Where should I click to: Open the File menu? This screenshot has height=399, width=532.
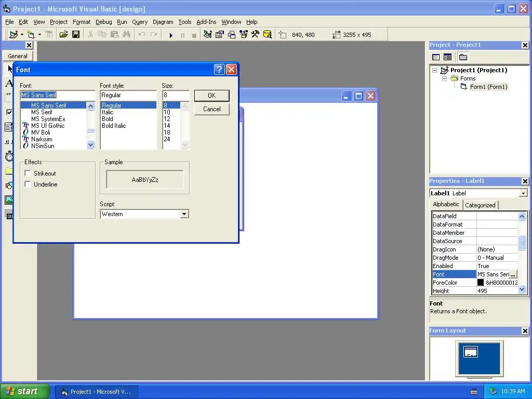click(9, 22)
